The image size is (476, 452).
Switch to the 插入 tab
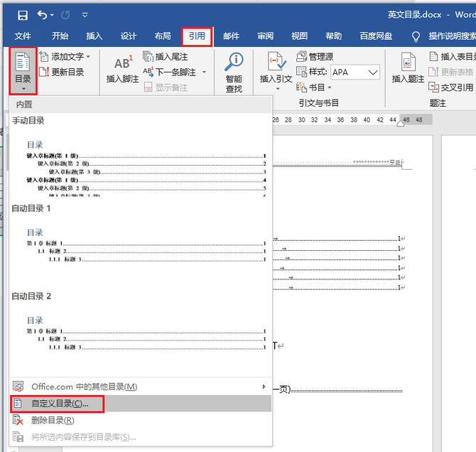point(94,36)
